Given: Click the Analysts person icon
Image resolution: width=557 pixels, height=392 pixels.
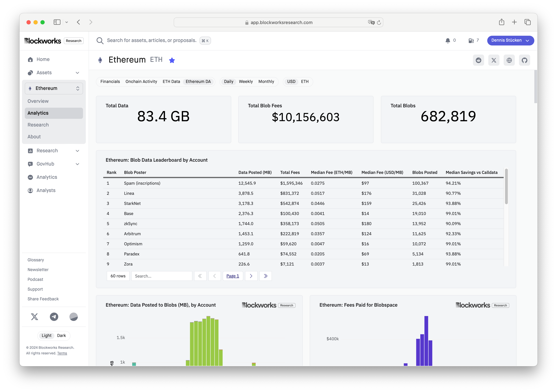Looking at the screenshot, I should (x=30, y=191).
